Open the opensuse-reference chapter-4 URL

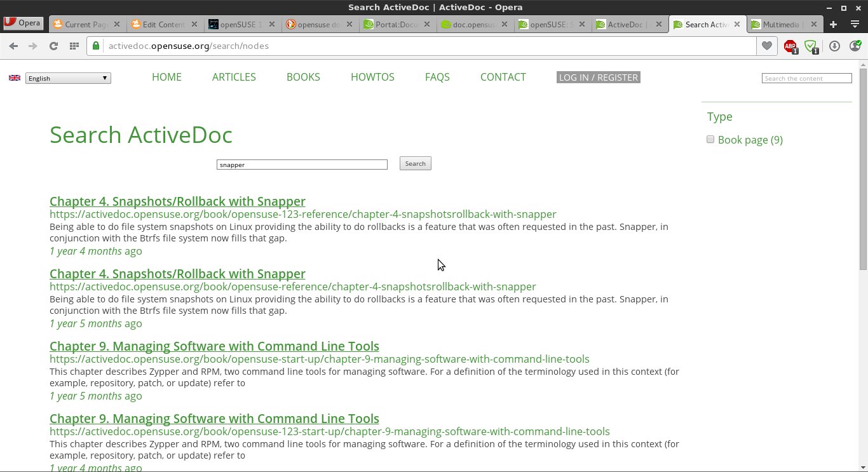click(x=293, y=287)
